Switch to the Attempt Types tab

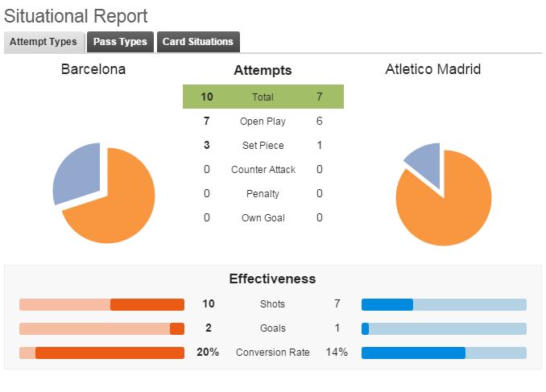click(43, 42)
